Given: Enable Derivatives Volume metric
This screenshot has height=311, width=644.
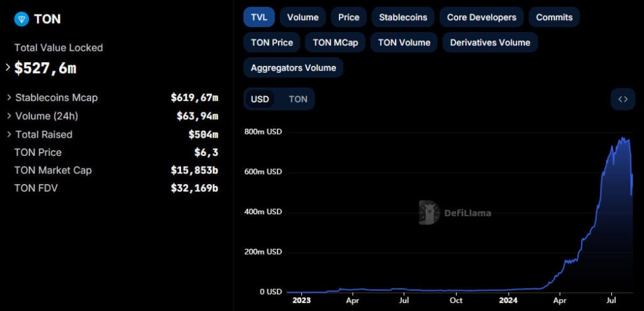Looking at the screenshot, I should point(490,43).
